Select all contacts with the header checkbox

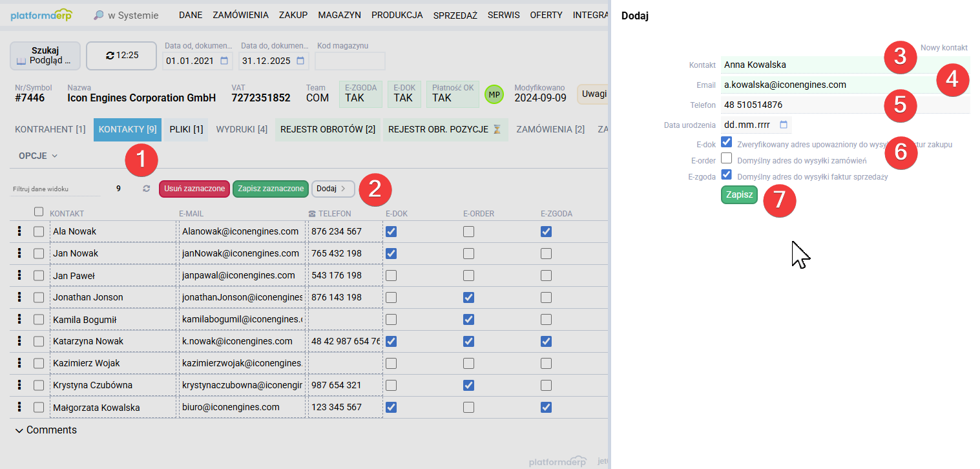tap(39, 211)
